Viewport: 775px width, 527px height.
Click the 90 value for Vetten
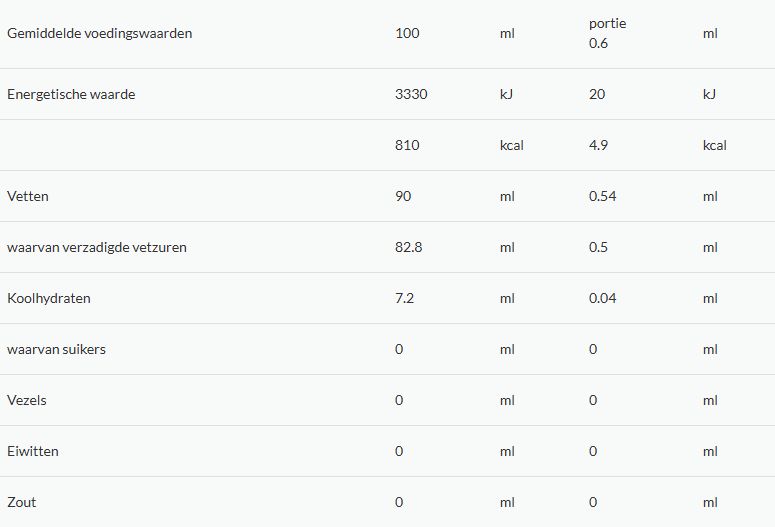click(x=403, y=196)
